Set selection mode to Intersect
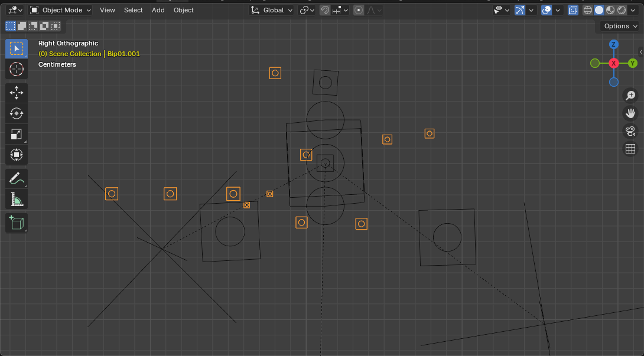Screen dimensions: 644x356 (56, 27)
